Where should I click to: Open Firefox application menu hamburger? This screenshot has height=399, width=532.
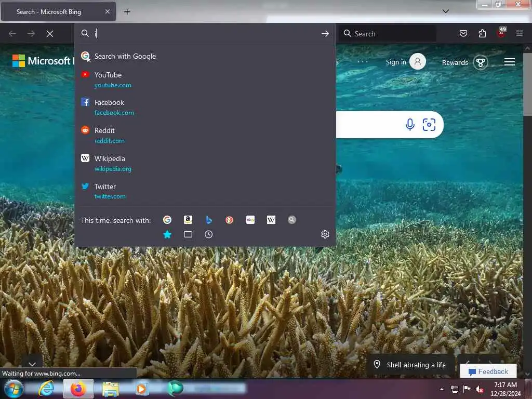click(x=520, y=33)
